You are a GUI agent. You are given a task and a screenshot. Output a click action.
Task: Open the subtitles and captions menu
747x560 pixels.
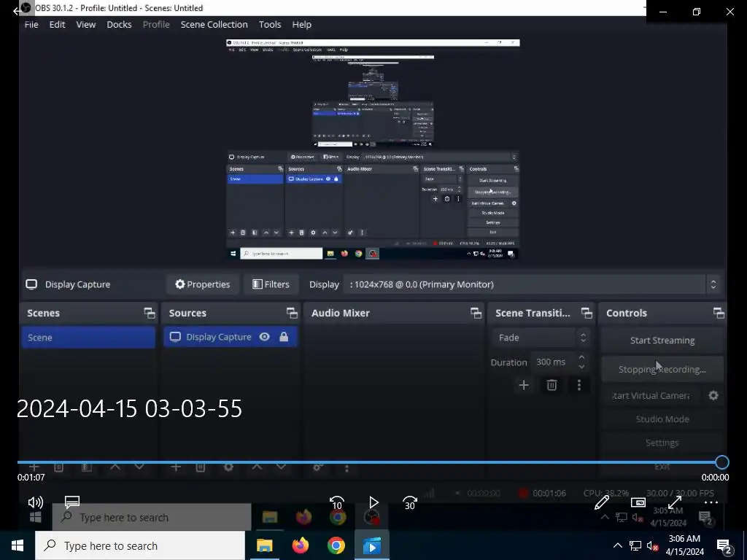pos(72,502)
